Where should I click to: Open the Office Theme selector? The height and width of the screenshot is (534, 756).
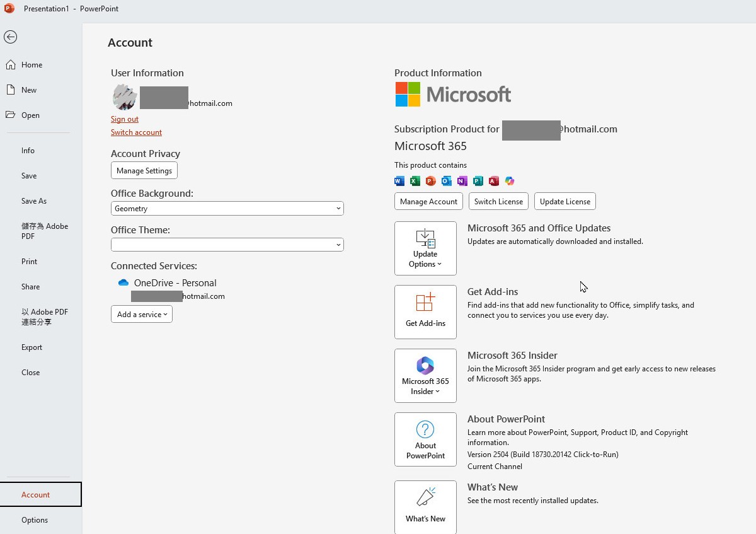pos(227,245)
